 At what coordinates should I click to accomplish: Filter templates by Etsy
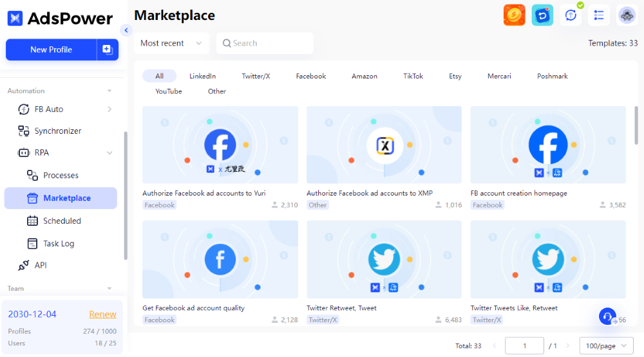coord(455,76)
